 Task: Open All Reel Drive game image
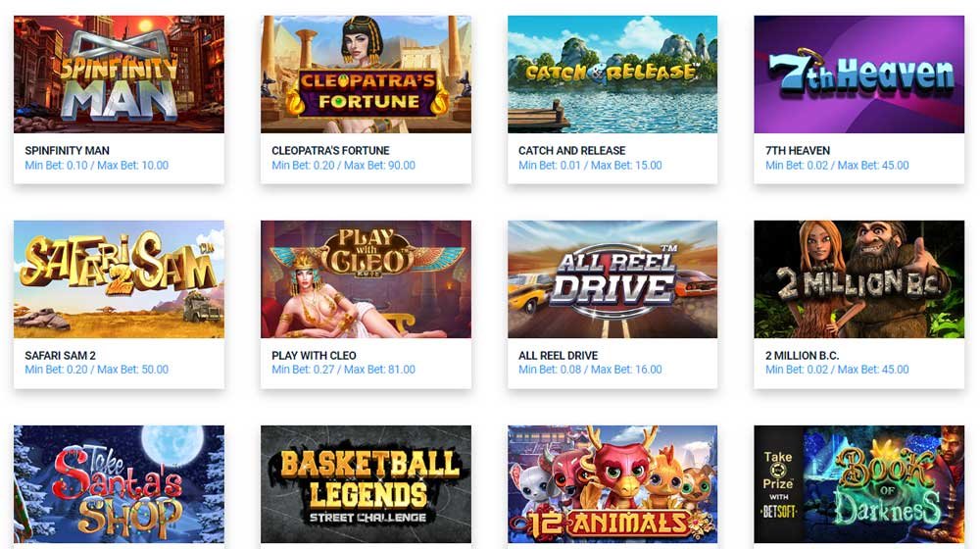(612, 278)
